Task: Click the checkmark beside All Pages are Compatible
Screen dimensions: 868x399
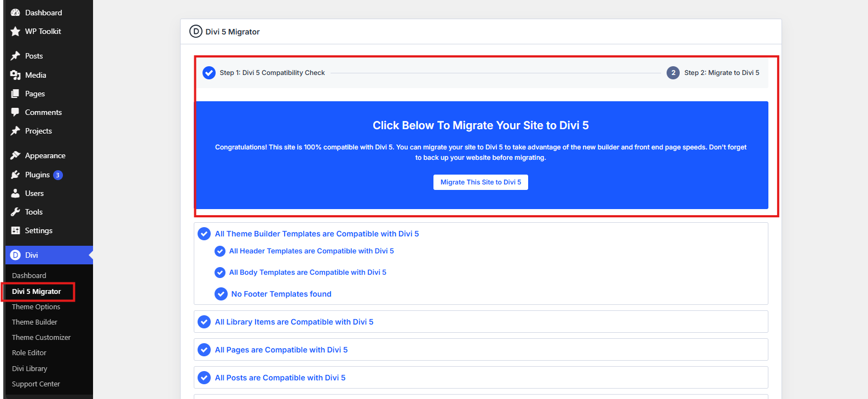Action: click(204, 350)
